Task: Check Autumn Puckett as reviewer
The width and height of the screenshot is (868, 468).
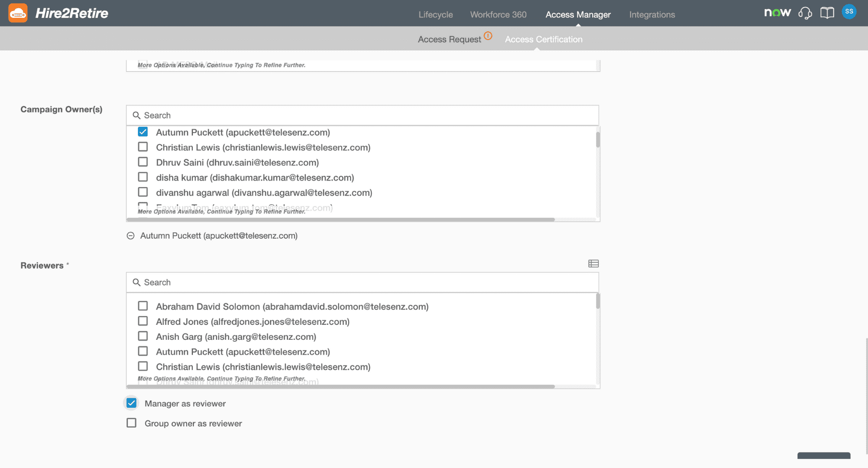Action: (143, 351)
